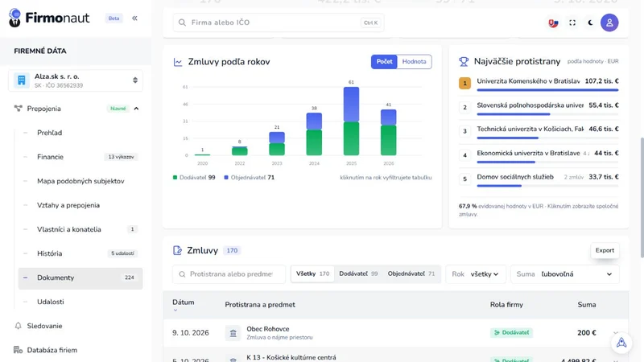Collapse the Prepojenia section chevron

pyautogui.click(x=136, y=109)
